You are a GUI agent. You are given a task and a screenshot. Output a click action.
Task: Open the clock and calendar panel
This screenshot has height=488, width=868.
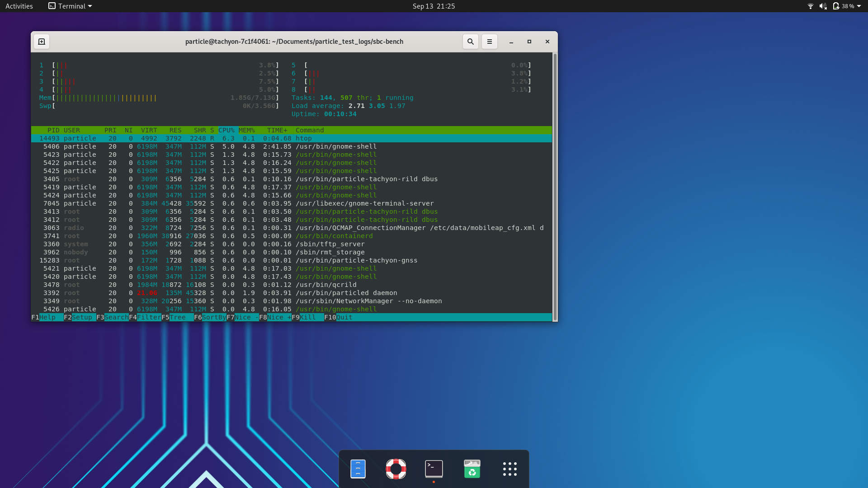tap(434, 6)
